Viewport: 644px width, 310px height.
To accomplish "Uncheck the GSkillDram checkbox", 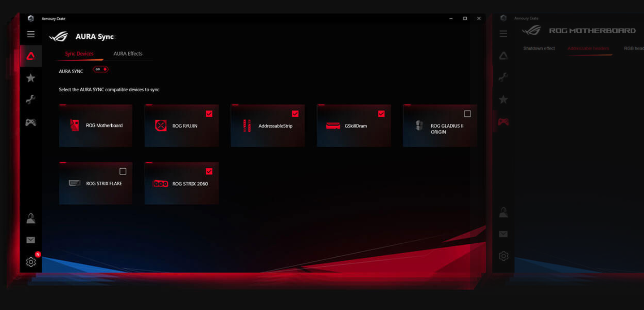I will (x=381, y=114).
